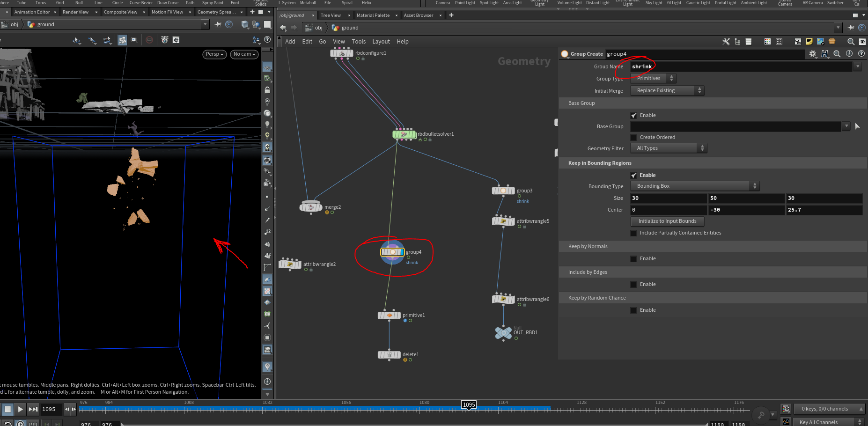Open the parameter gear settings icon
The height and width of the screenshot is (426, 868).
coord(813,54)
